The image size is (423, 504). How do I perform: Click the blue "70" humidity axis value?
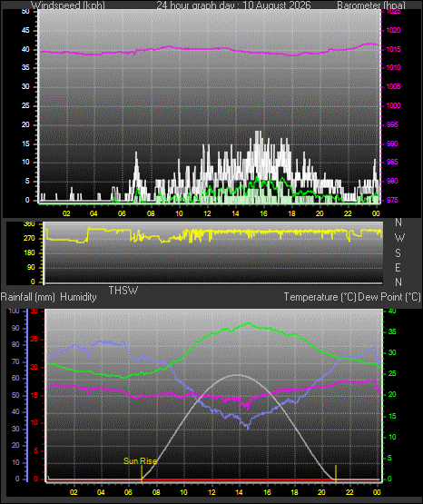point(15,362)
